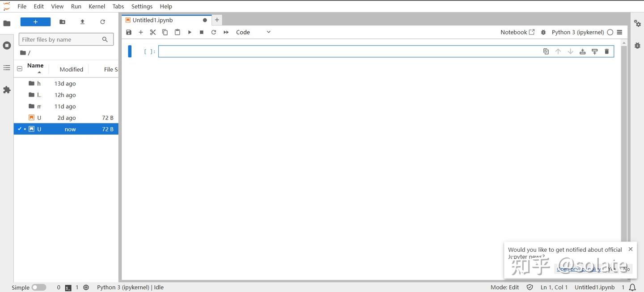The image size is (644, 292).
Task: Open the extension manager in the sidebar
Action: (x=7, y=90)
